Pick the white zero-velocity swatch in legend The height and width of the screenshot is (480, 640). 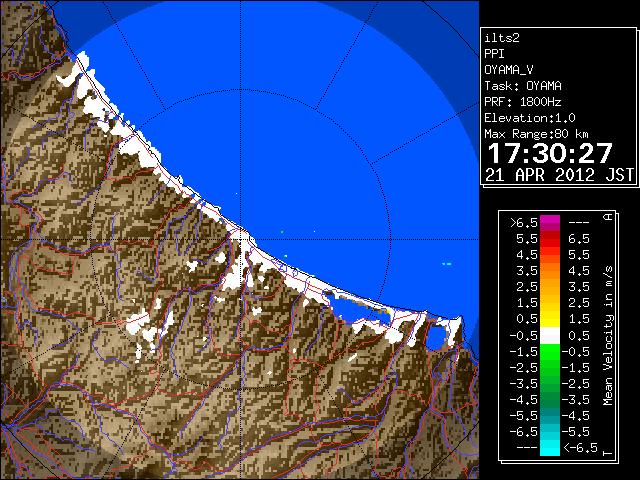pyautogui.click(x=550, y=336)
